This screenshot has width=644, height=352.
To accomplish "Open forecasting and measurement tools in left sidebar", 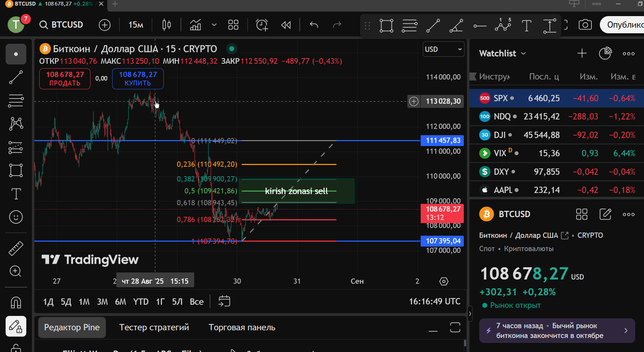I will tap(16, 147).
